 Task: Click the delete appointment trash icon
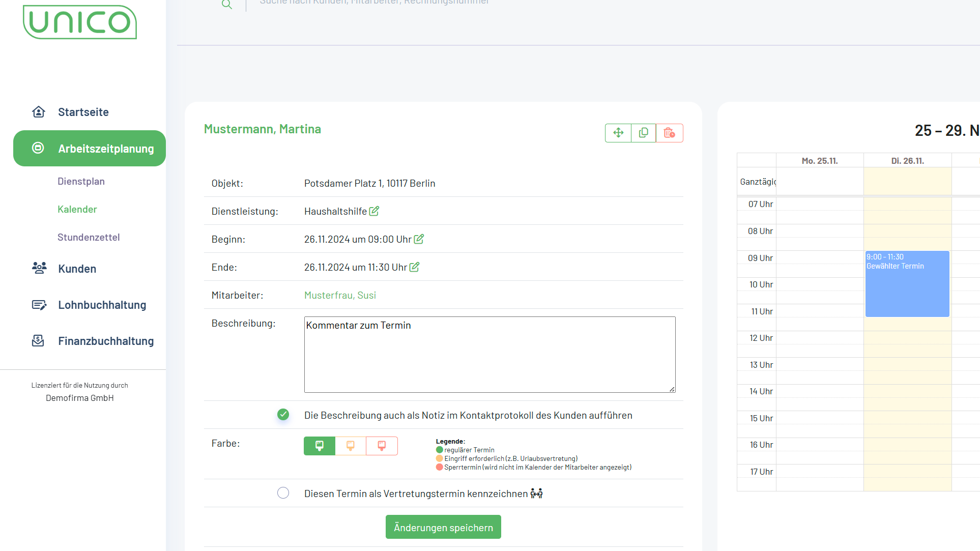pos(669,133)
